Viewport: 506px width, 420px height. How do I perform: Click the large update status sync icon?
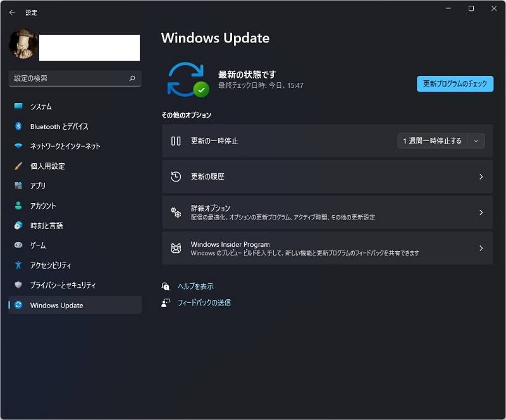(x=188, y=80)
